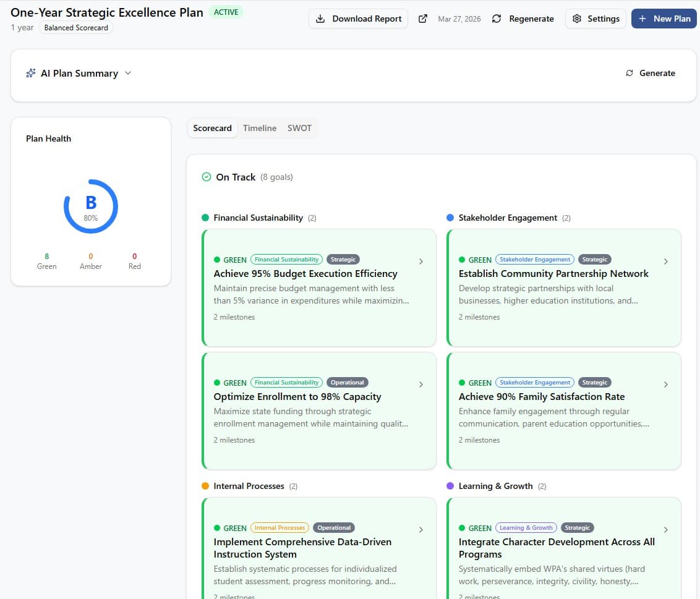700x599 pixels.
Task: Click the GREEN status dot on Budget Execution card
Action: pyautogui.click(x=217, y=260)
